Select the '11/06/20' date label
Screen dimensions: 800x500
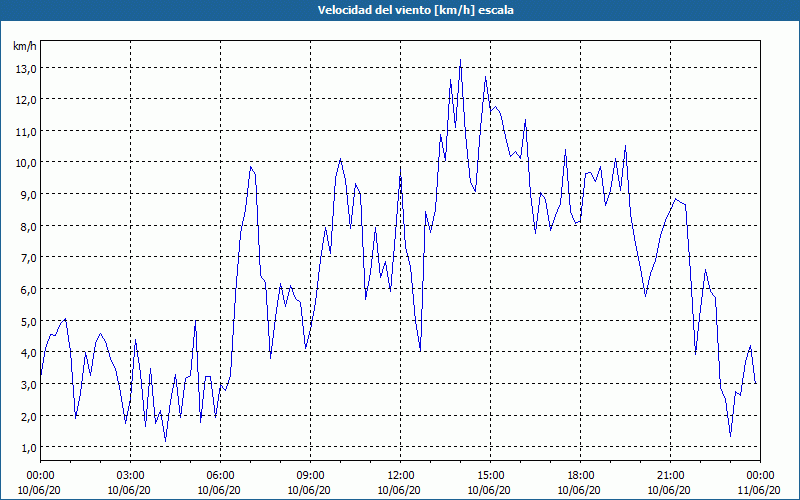tap(759, 490)
